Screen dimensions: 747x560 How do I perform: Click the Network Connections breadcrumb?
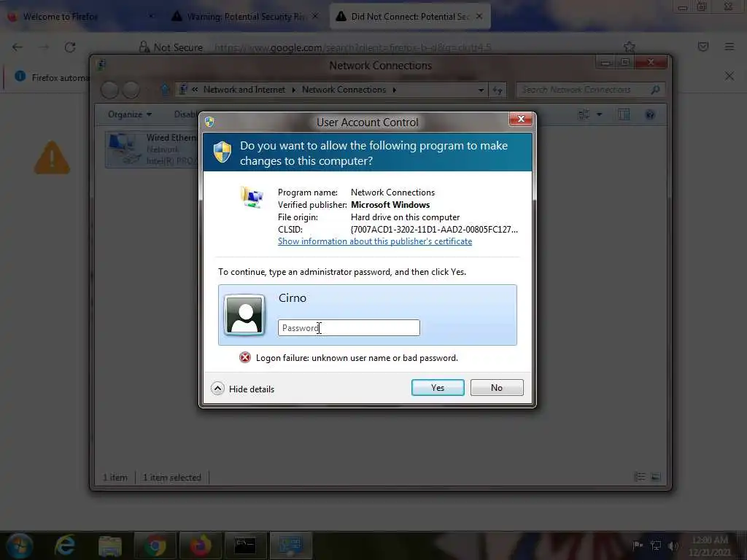[x=344, y=90]
